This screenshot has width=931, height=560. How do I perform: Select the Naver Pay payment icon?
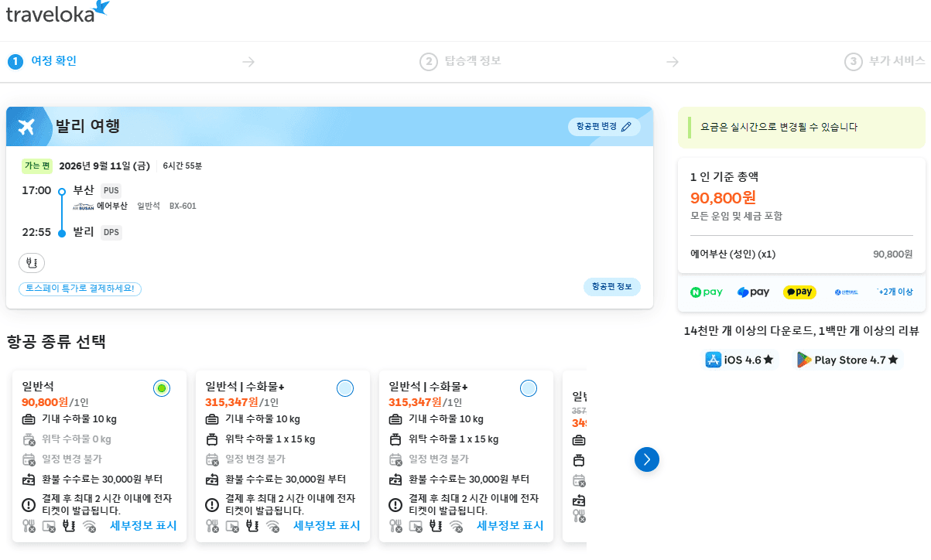[707, 292]
